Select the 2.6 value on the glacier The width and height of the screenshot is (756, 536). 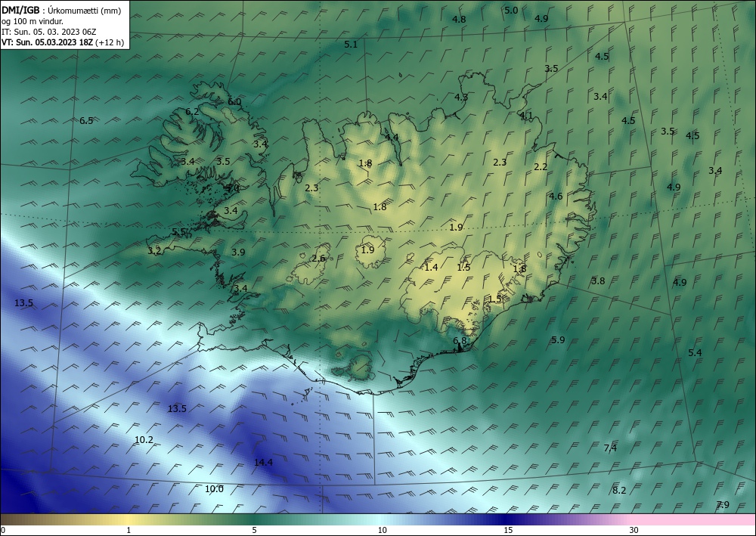318,259
